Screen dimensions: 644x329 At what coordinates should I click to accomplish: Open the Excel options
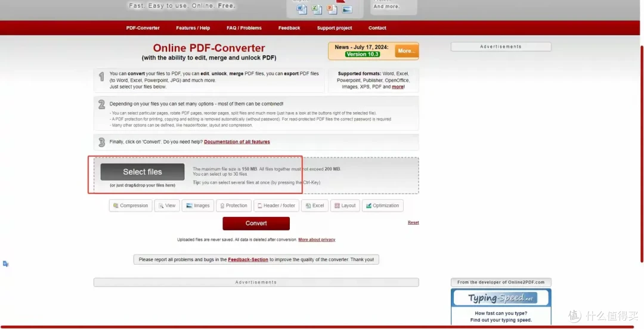(315, 206)
